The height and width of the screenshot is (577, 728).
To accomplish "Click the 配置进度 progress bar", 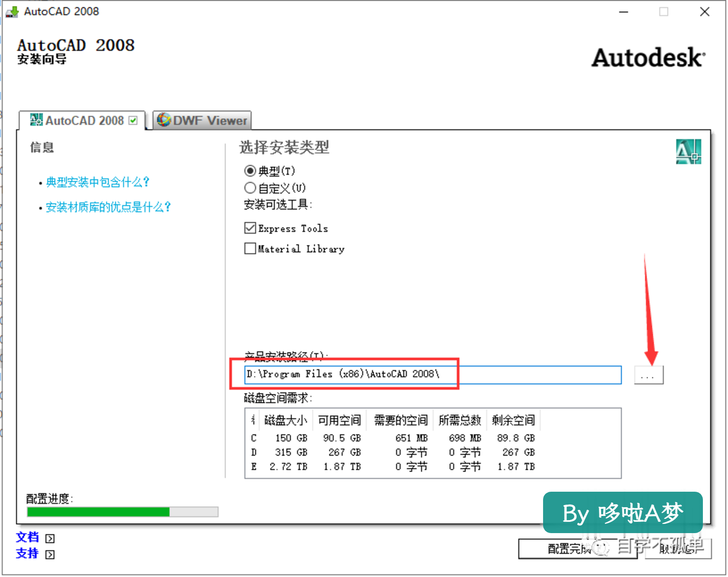I will (123, 512).
